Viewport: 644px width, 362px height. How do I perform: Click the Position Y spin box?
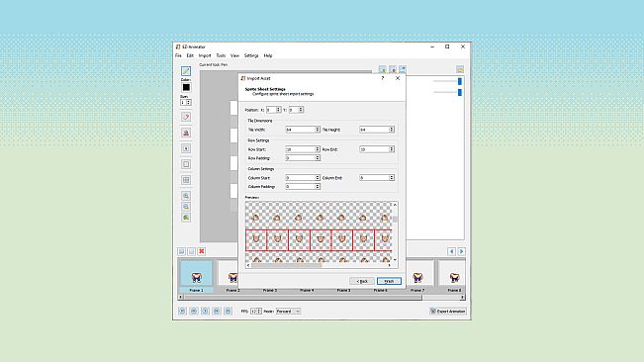click(x=296, y=110)
